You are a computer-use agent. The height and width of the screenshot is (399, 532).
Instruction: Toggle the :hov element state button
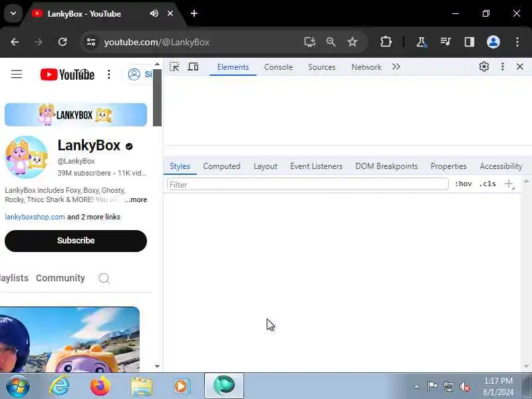click(463, 184)
